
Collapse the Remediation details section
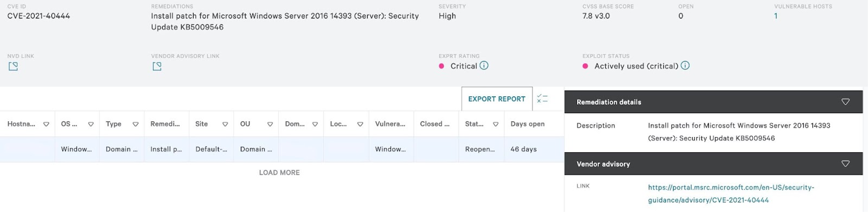[x=845, y=102]
